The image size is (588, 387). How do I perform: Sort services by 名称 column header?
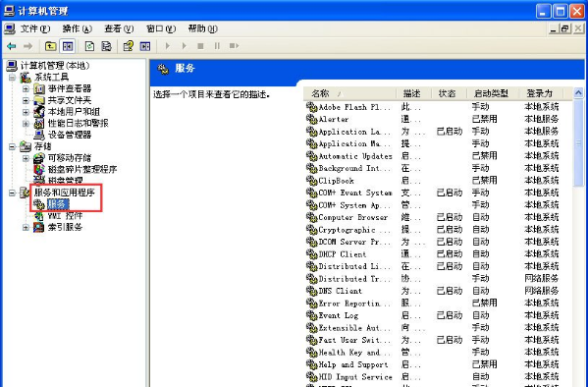tap(349, 93)
